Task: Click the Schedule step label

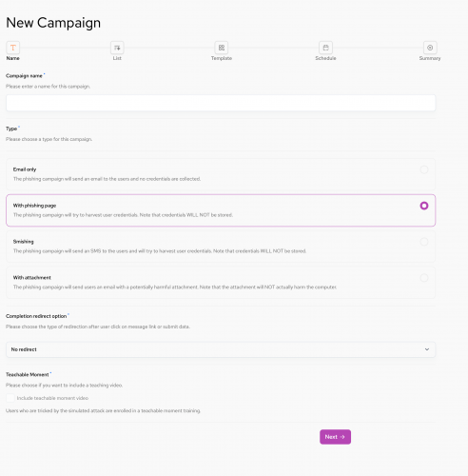Action: (325, 58)
